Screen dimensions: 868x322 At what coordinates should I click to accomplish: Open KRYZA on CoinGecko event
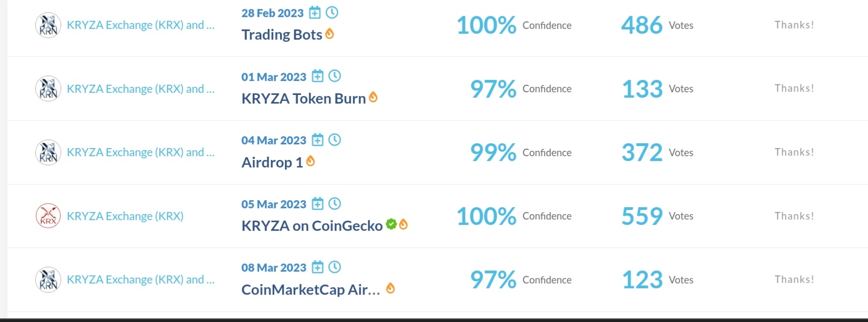coord(312,226)
